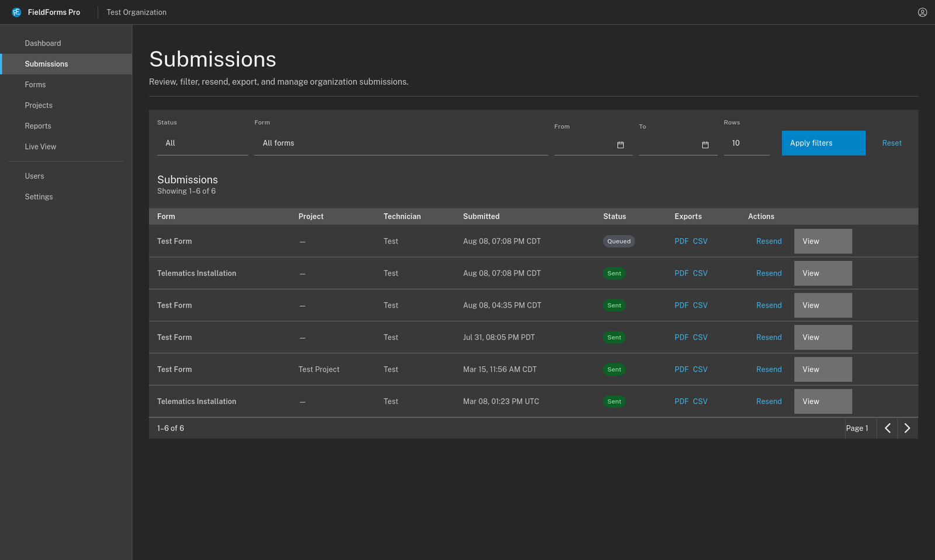Click the Technician column header
The width and height of the screenshot is (935, 560).
pos(402,217)
